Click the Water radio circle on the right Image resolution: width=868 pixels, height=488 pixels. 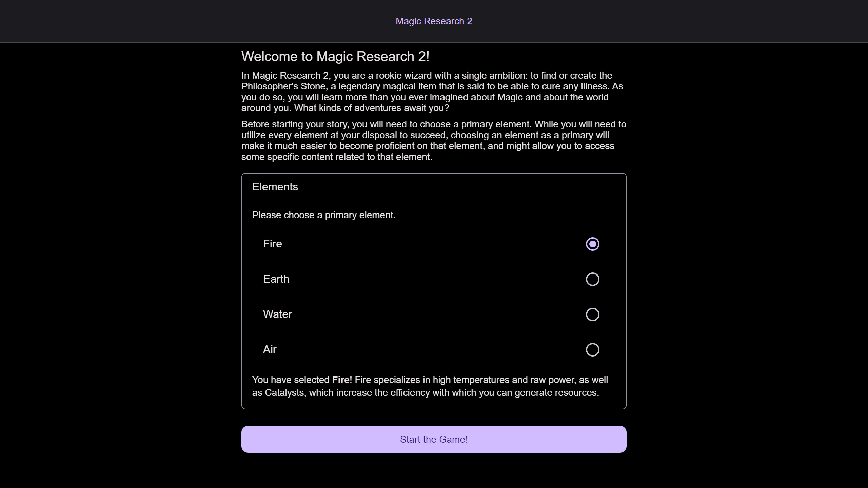pyautogui.click(x=592, y=314)
